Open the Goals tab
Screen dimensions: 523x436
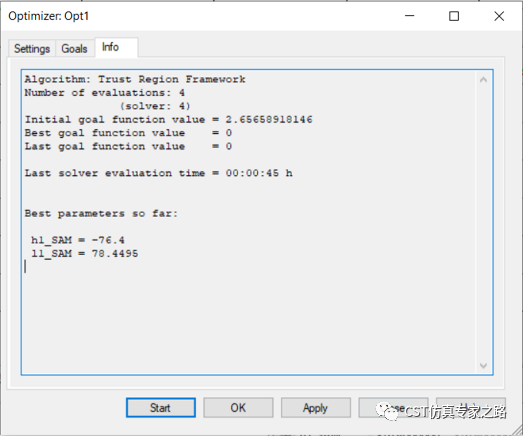pyautogui.click(x=74, y=49)
